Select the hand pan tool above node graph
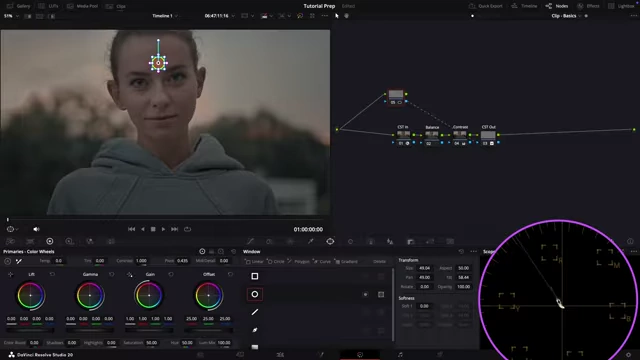This screenshot has height=360, width=640. click(347, 16)
